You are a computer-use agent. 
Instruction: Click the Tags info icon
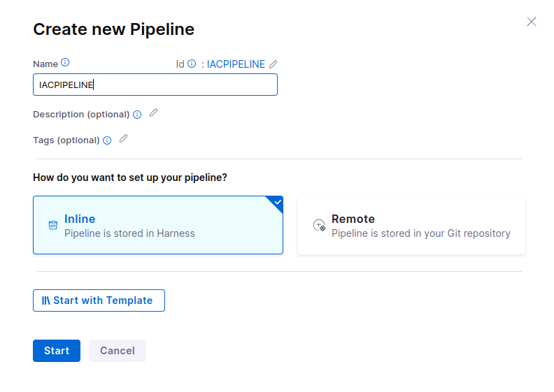[107, 140]
